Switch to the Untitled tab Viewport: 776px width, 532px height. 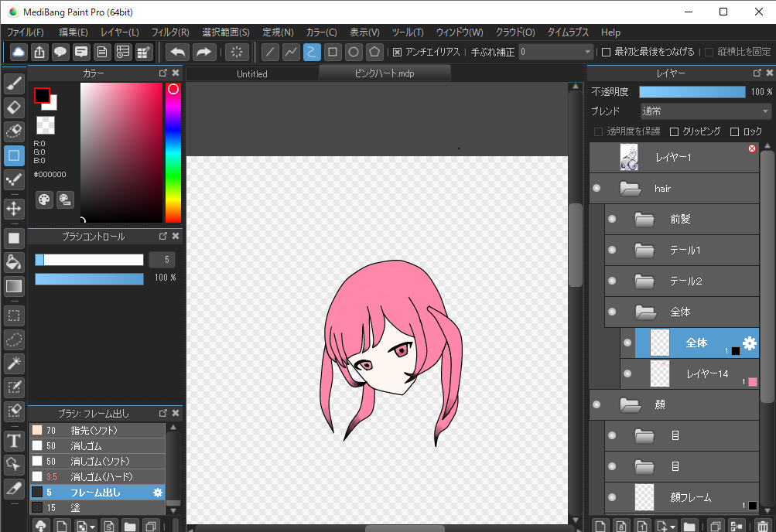pos(252,73)
